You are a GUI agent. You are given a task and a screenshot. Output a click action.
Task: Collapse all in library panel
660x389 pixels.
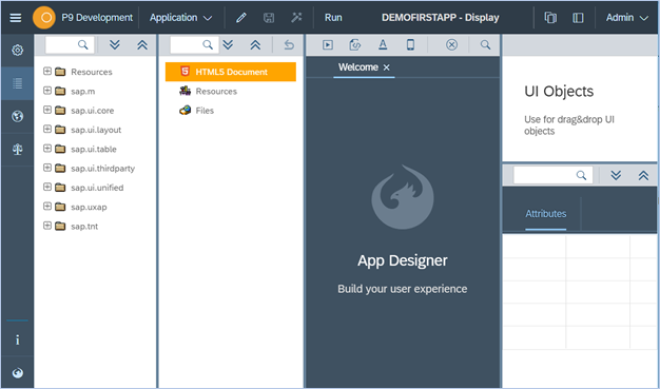coord(142,45)
